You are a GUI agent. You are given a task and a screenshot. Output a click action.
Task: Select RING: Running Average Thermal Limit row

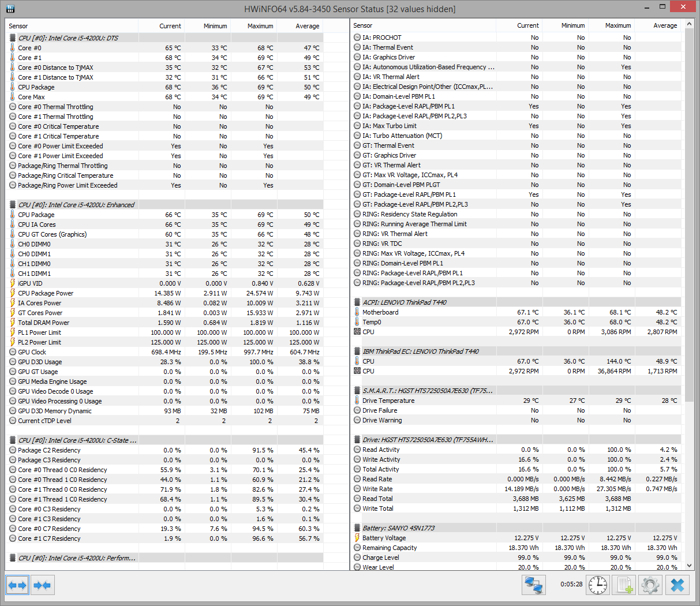[516, 224]
